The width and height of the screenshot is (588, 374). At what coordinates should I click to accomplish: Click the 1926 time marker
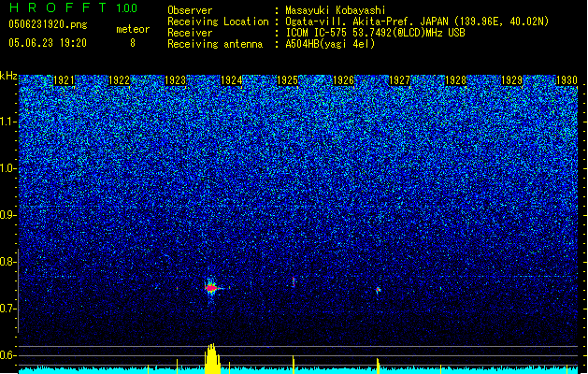click(x=343, y=80)
